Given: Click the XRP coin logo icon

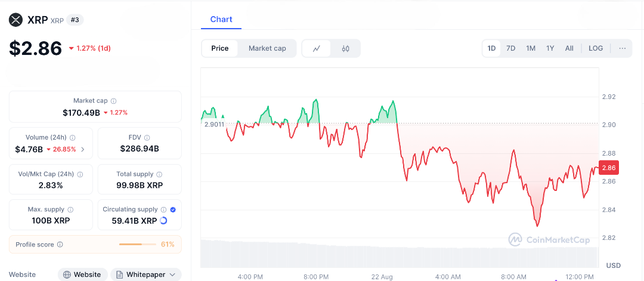Looking at the screenshot, I should (x=16, y=20).
